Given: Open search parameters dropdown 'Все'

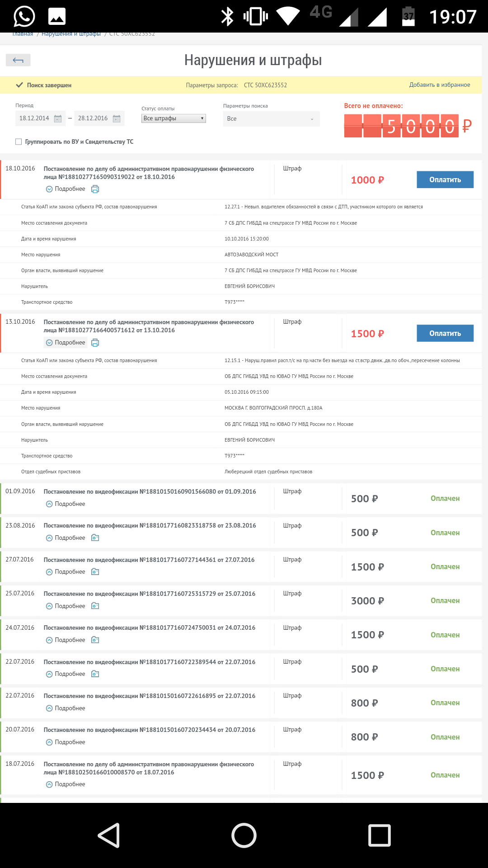Looking at the screenshot, I should (271, 119).
